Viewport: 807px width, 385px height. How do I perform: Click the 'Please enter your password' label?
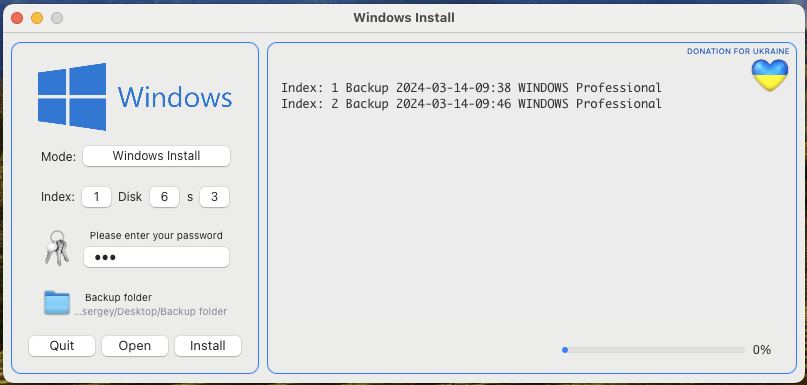tap(156, 236)
